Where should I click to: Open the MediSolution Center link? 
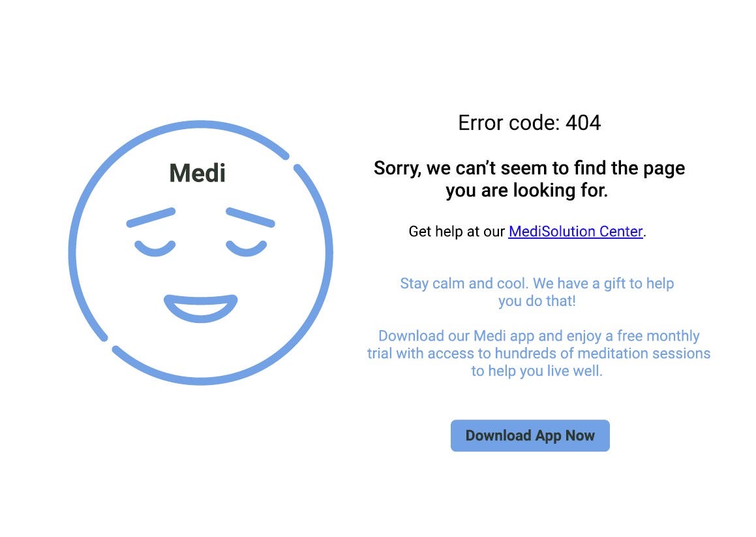pos(576,232)
